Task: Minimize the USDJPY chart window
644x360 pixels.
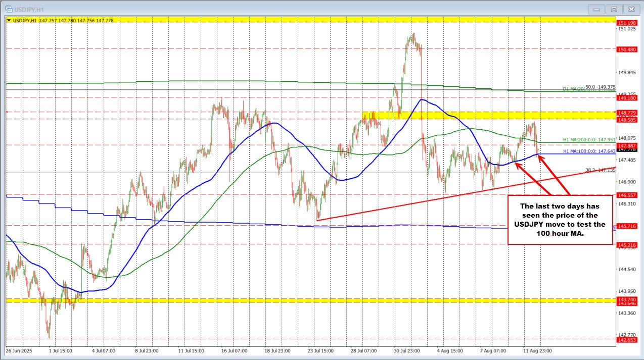Action: click(x=595, y=9)
